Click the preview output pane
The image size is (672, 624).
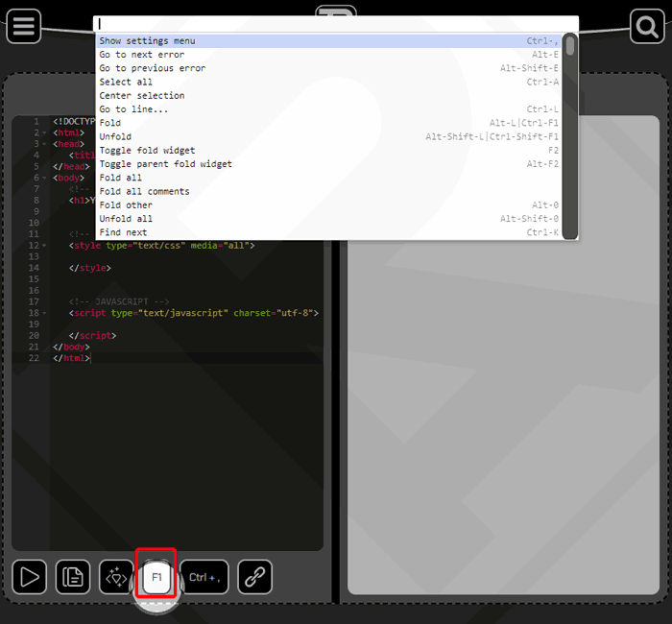click(503, 355)
